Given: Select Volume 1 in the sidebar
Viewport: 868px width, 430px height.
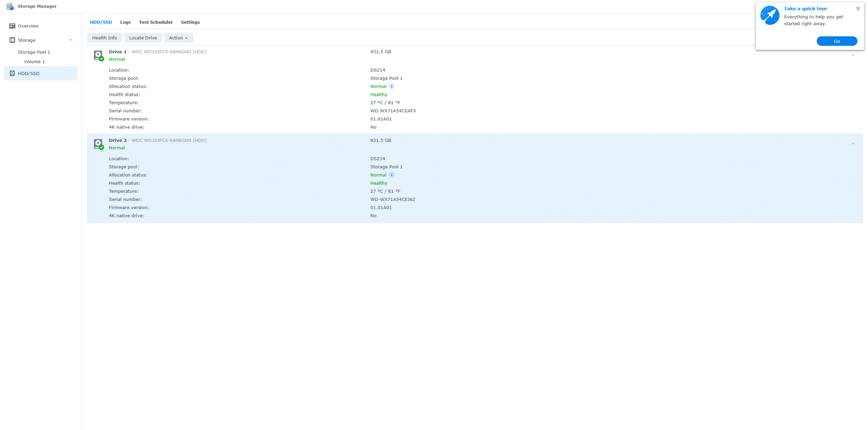Looking at the screenshot, I should [34, 61].
